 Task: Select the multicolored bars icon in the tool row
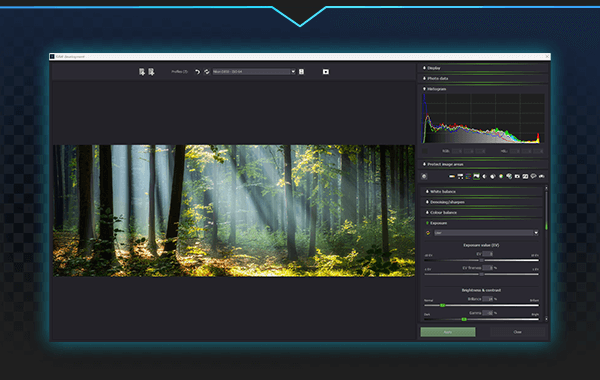468,176
